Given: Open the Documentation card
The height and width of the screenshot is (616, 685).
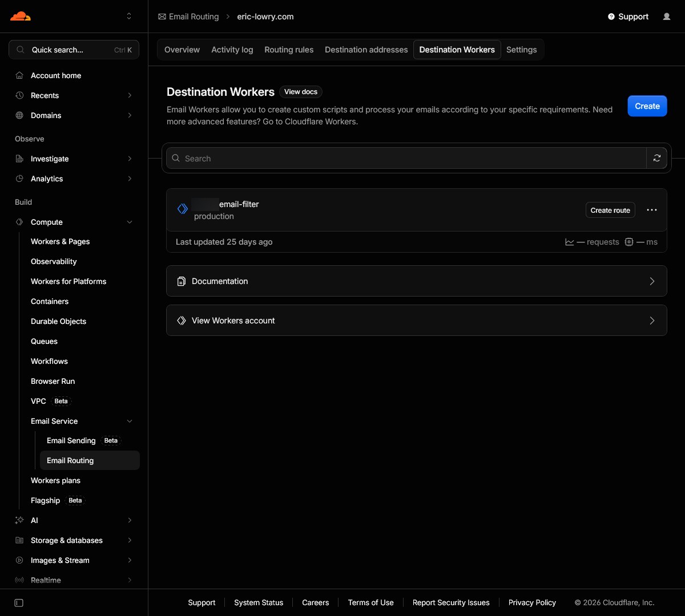Looking at the screenshot, I should click(x=417, y=281).
